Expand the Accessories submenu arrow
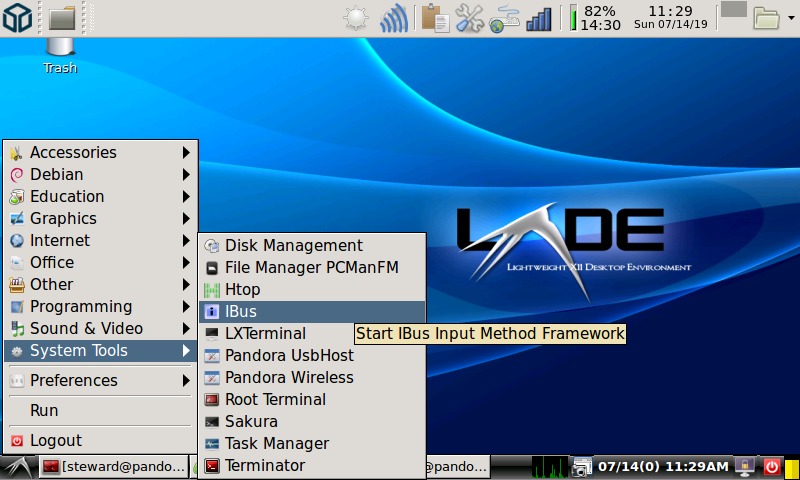 point(186,153)
